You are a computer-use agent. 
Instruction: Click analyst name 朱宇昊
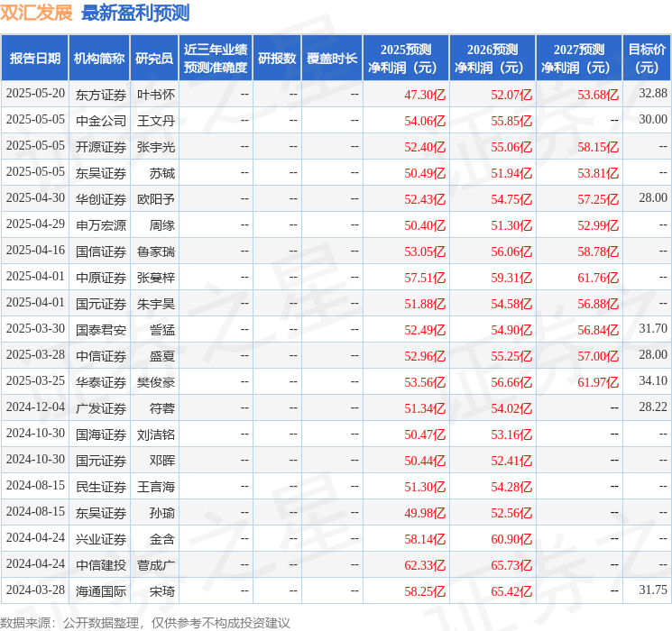(x=155, y=304)
